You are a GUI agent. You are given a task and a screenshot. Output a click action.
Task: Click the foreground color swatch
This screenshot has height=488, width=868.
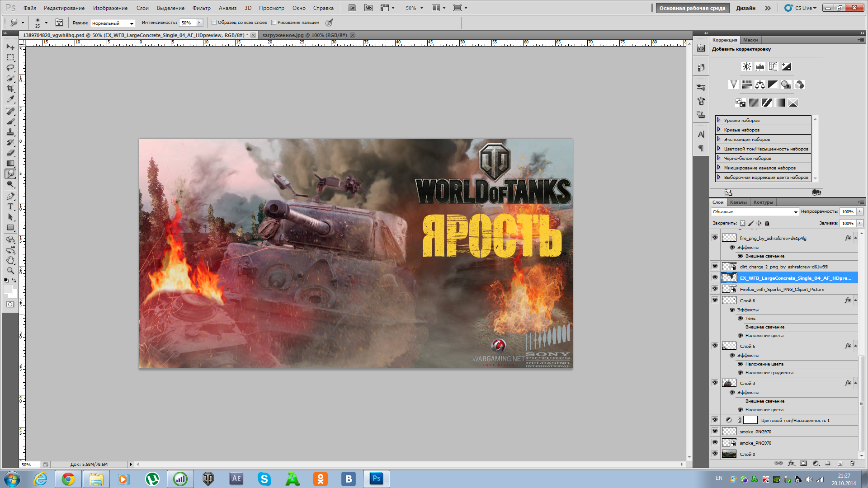(x=8, y=289)
